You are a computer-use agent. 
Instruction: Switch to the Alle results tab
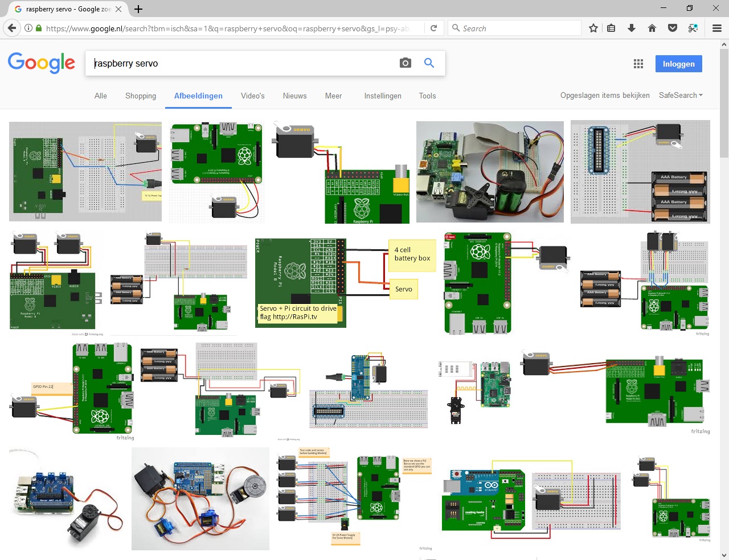coord(101,96)
